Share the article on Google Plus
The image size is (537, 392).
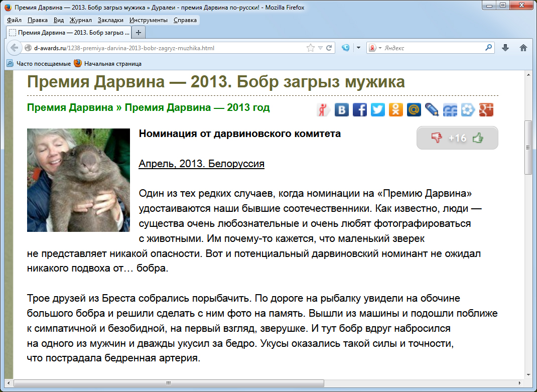(x=486, y=109)
